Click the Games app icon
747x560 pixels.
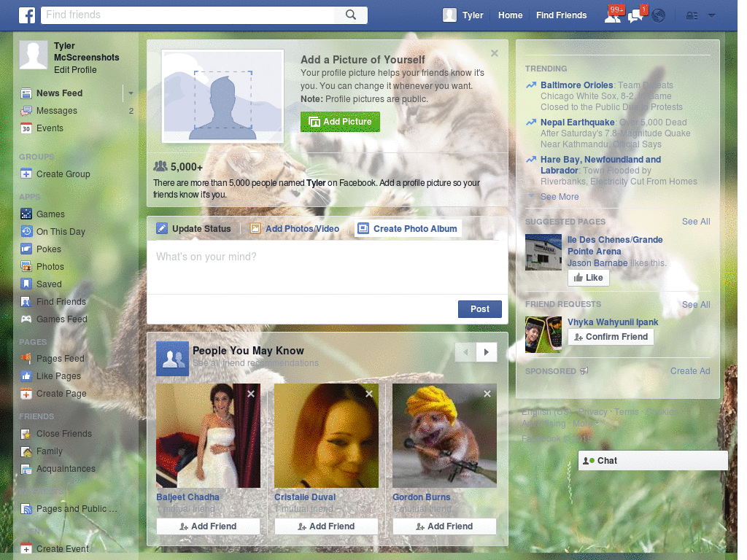(x=26, y=214)
